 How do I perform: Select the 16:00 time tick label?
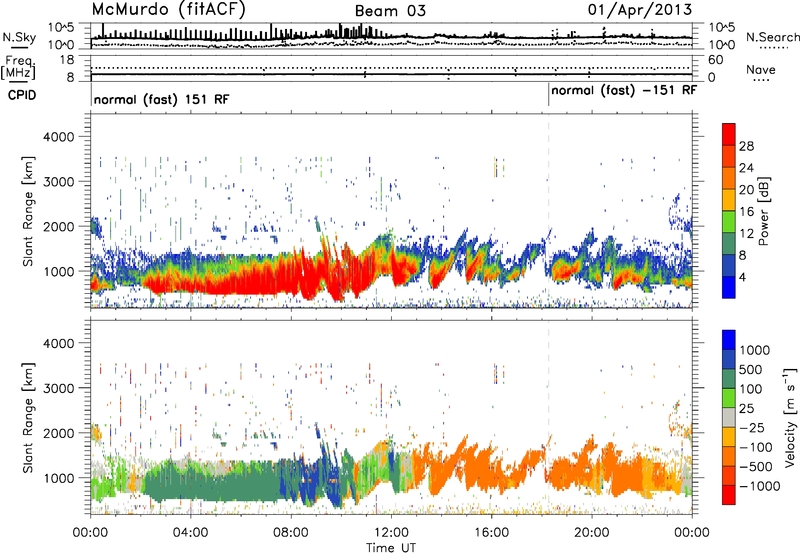click(491, 533)
